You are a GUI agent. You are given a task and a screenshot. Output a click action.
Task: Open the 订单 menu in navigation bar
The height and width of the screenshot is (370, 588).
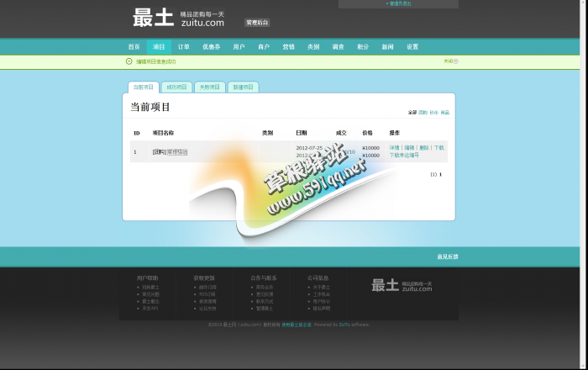184,47
